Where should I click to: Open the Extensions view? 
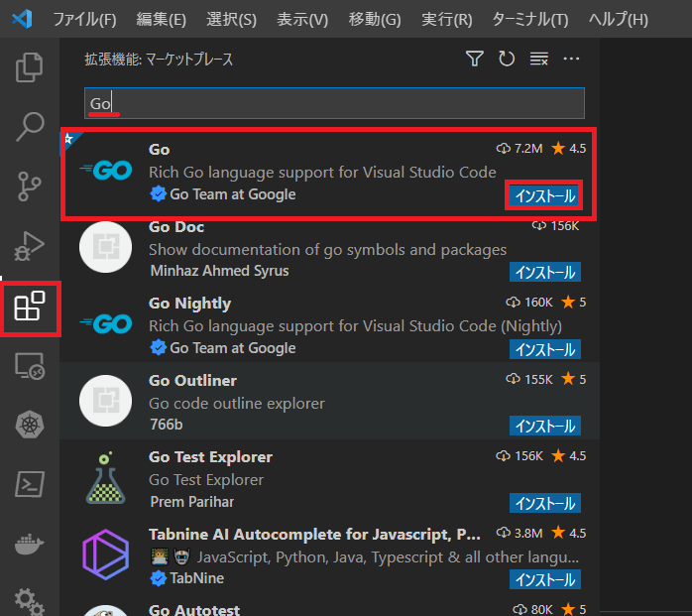pyautogui.click(x=30, y=306)
